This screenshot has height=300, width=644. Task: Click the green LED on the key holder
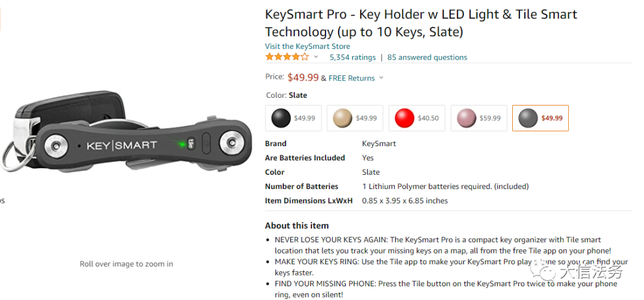click(x=181, y=144)
